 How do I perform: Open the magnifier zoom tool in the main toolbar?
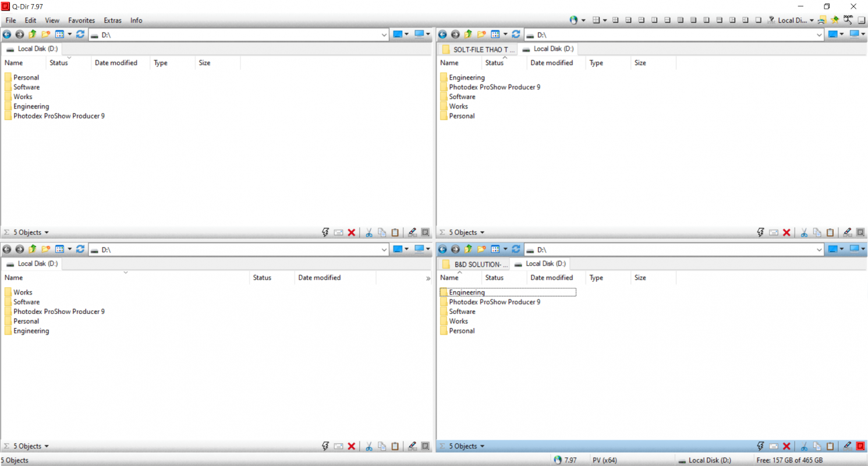point(848,19)
